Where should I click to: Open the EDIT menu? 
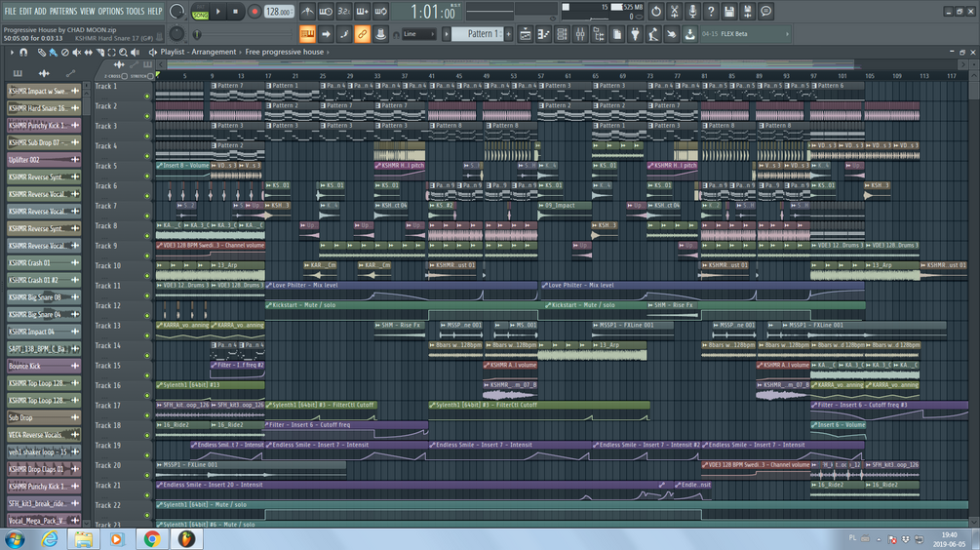25,12
